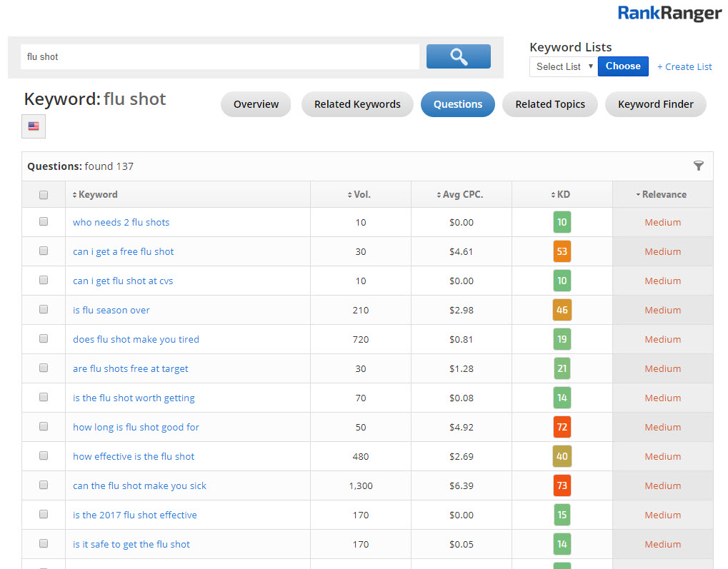
Task: Open the Select List dropdown
Action: pyautogui.click(x=564, y=66)
